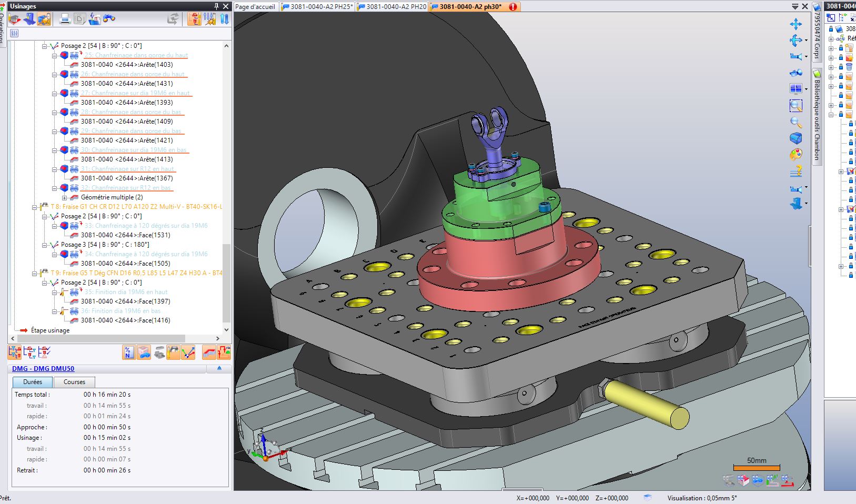The image size is (856, 504).
Task: Select the zoom window magnifier tool
Action: click(x=795, y=106)
